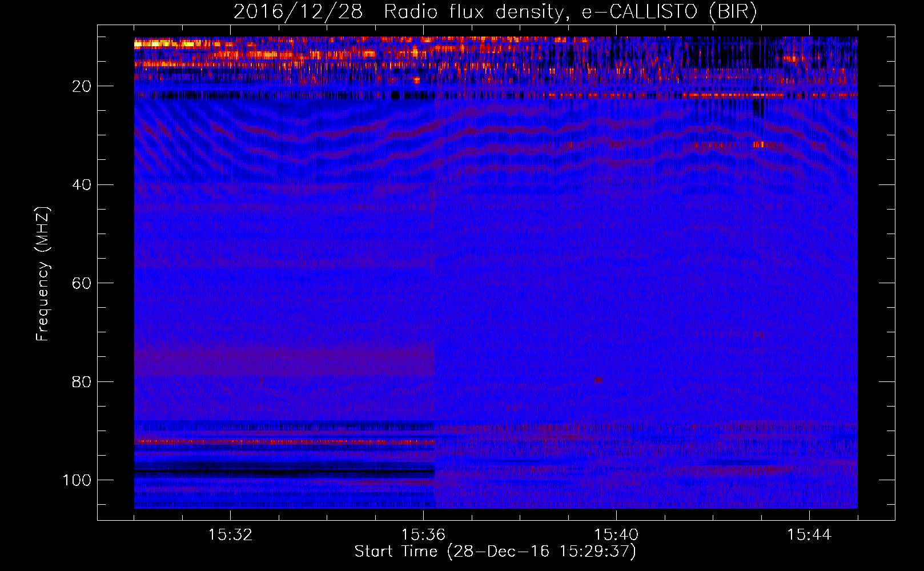Click the plot title "Radio flux density, e-CALLISTO (BIR)"
Viewport: 924px width, 571px height.
(x=570, y=12)
